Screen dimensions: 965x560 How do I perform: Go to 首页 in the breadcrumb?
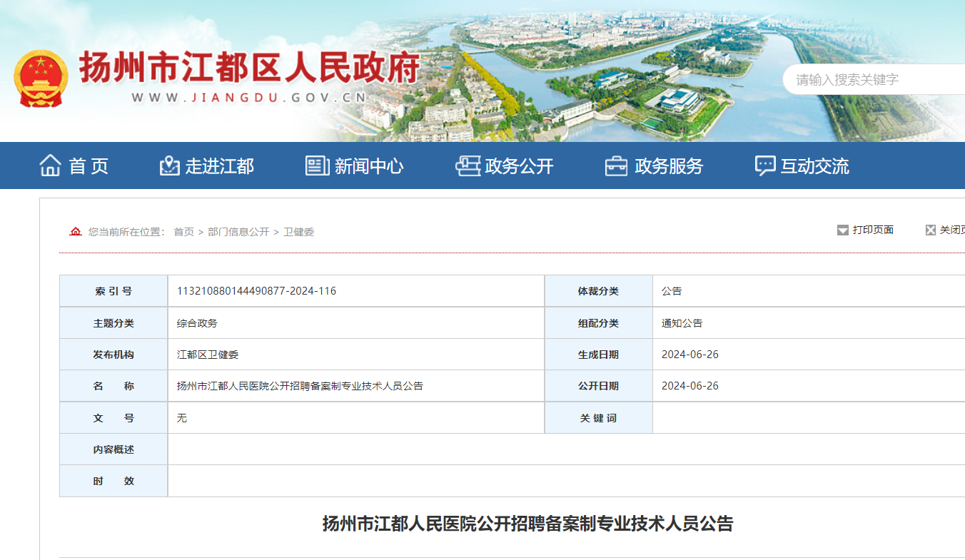point(183,232)
